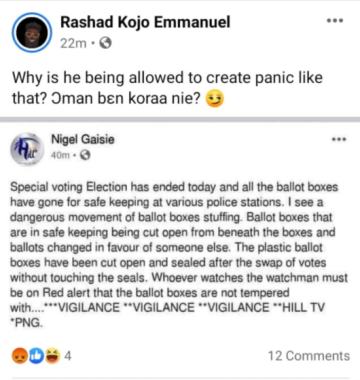Expand Nigel Gaisie post's three-dot menu
The image size is (360, 380).
click(x=339, y=139)
